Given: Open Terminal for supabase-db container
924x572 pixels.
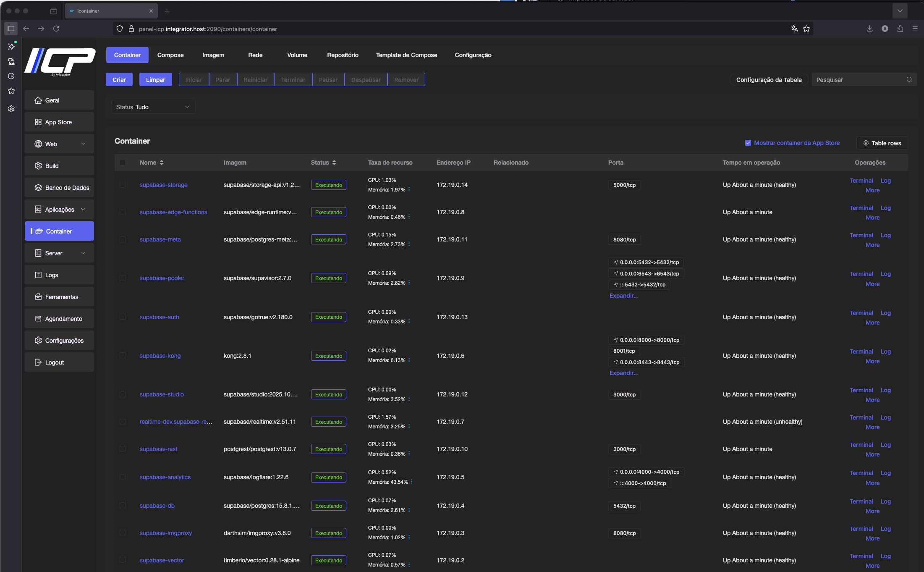Looking at the screenshot, I should click(x=861, y=501).
